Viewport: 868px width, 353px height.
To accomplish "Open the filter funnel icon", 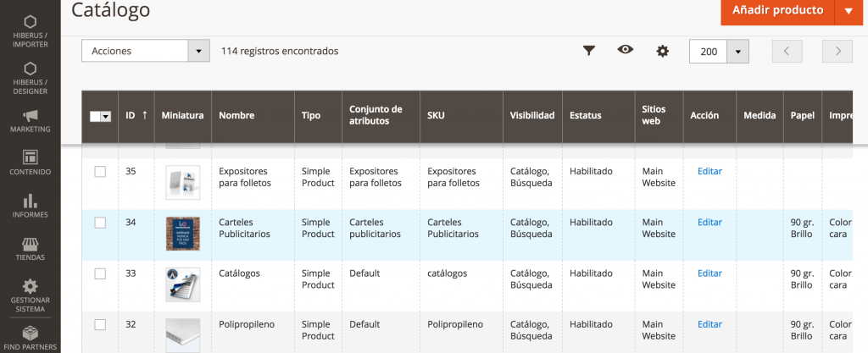I will click(588, 51).
